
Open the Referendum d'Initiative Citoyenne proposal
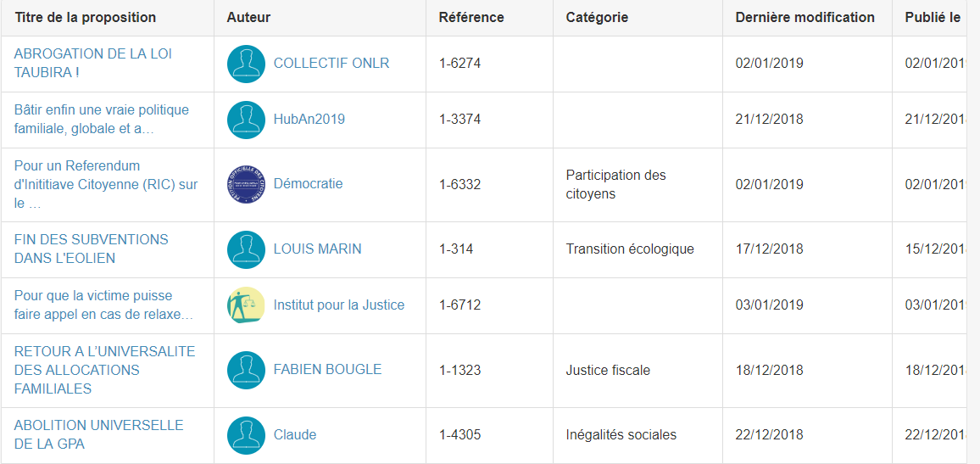click(106, 184)
